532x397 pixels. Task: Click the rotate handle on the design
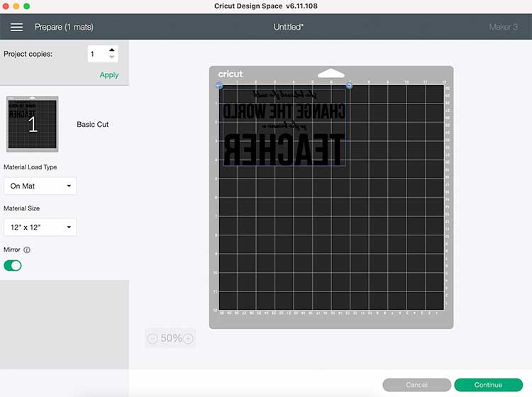pos(349,86)
